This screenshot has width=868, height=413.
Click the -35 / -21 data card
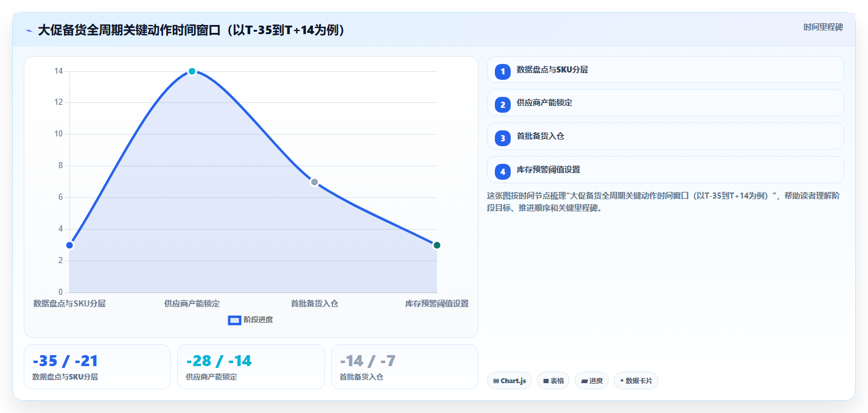97,367
